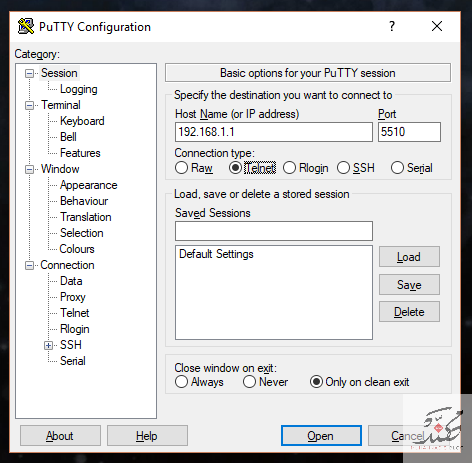Select Default Settings in saved sessions list
This screenshot has height=463, width=472.
click(216, 254)
